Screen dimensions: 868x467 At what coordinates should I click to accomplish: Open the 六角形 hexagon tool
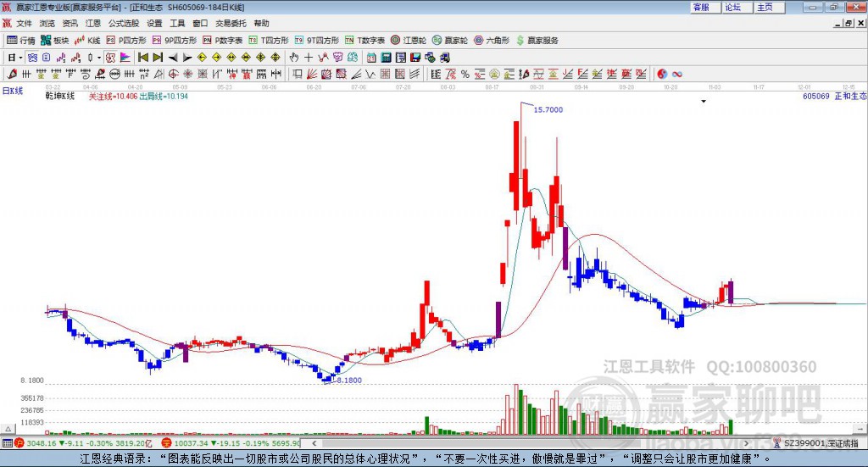(492, 41)
